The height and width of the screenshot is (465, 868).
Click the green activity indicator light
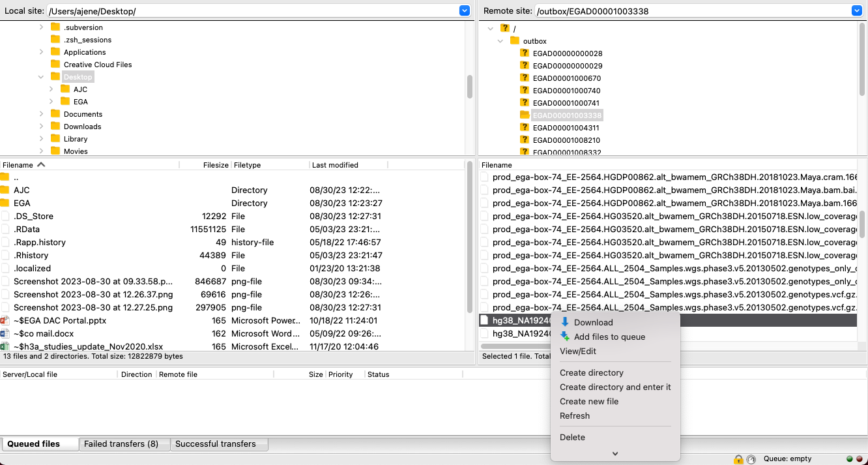coord(849,459)
